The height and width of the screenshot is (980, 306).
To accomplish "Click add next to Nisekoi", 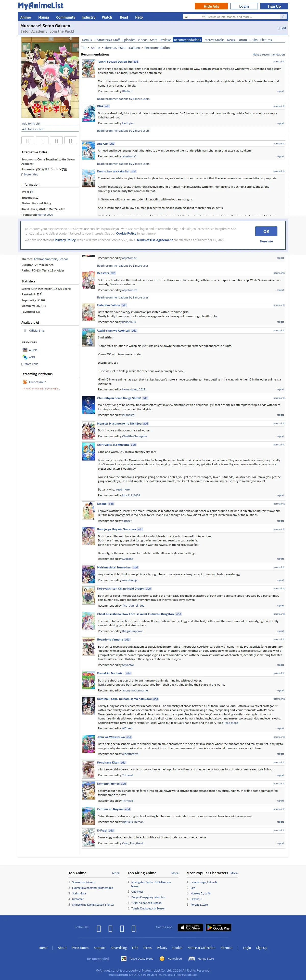I will (x=111, y=504).
